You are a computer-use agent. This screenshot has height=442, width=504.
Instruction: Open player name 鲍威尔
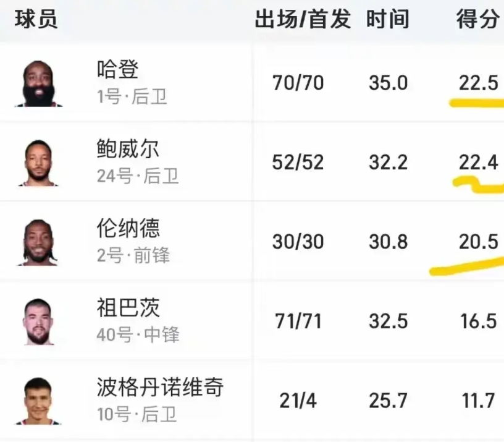(x=128, y=148)
